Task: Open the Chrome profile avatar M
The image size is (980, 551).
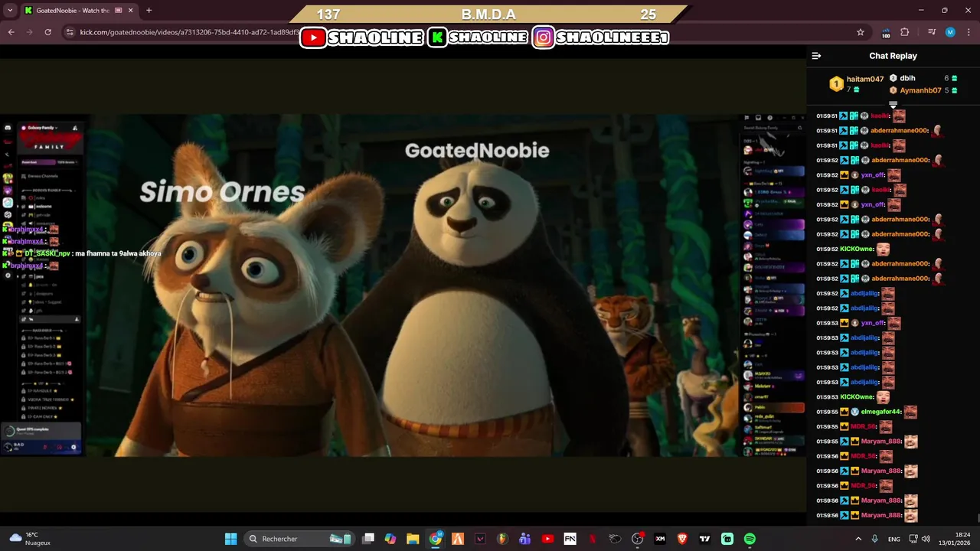Action: click(x=950, y=32)
